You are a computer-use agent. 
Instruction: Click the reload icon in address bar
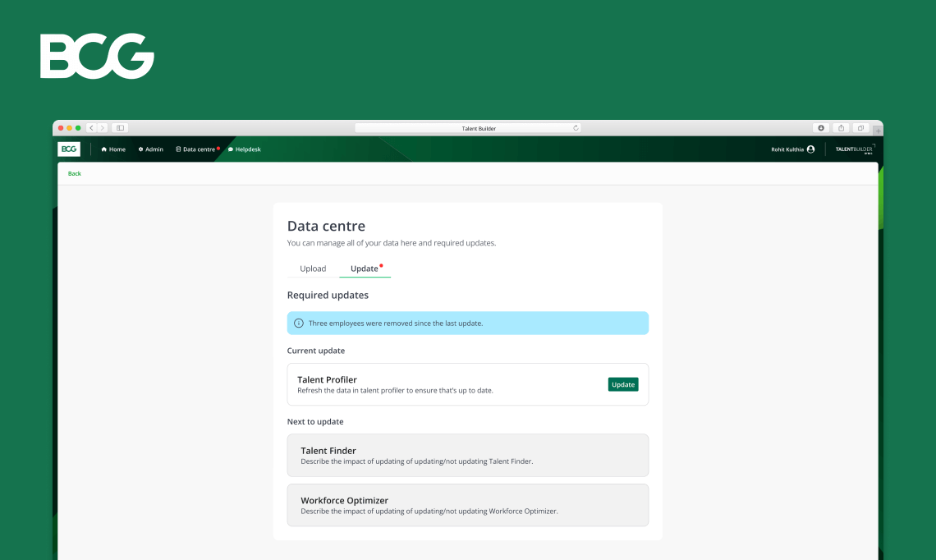576,128
